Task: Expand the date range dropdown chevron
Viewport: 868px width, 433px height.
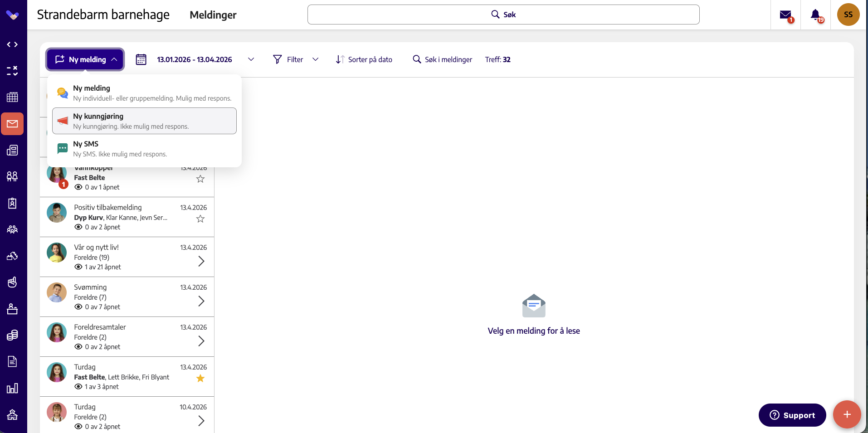Action: point(251,59)
